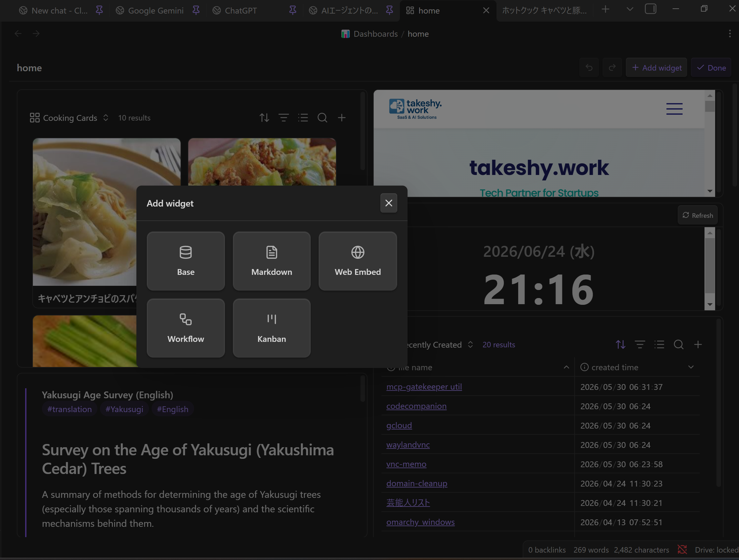The image size is (739, 560).
Task: Refresh the clock widget
Action: [x=698, y=215]
